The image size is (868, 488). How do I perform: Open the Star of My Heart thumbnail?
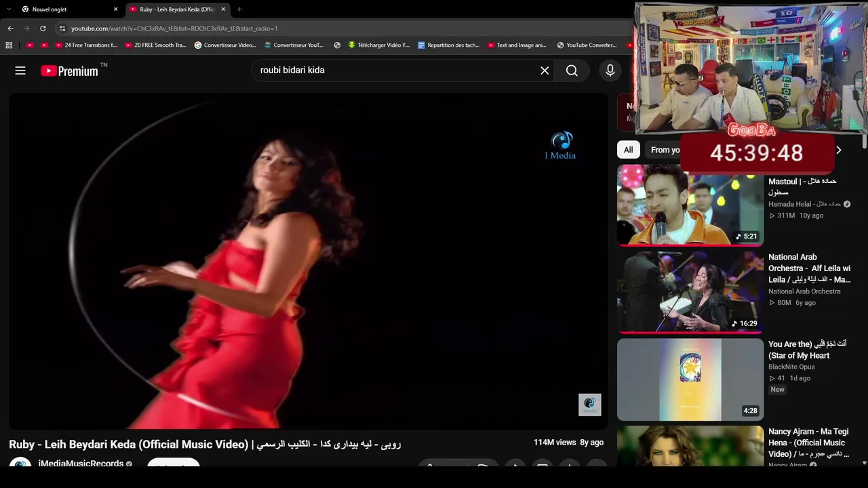pos(690,380)
